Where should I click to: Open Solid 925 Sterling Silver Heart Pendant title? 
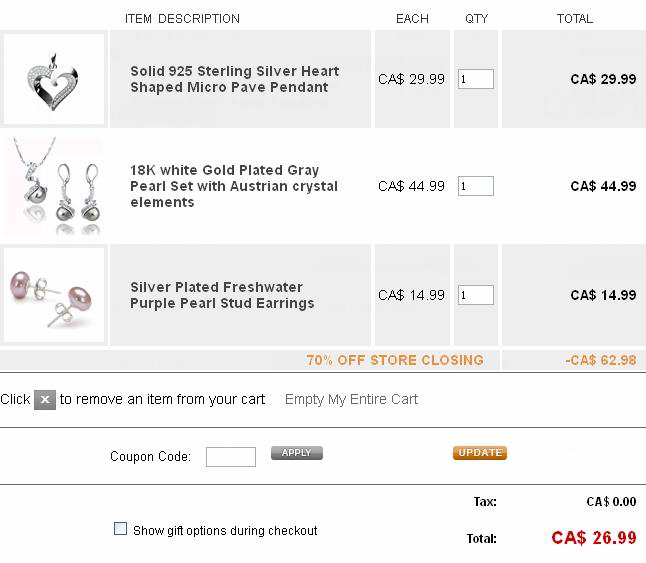(234, 79)
